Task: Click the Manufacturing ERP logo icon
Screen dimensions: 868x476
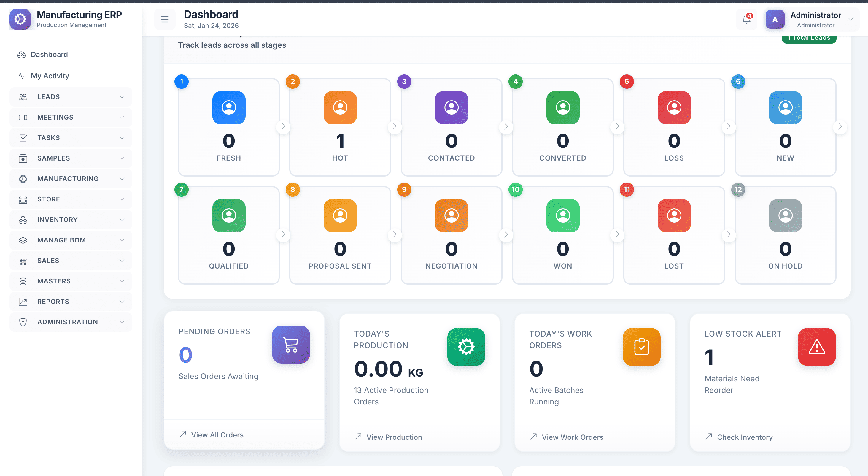Action: click(20, 19)
